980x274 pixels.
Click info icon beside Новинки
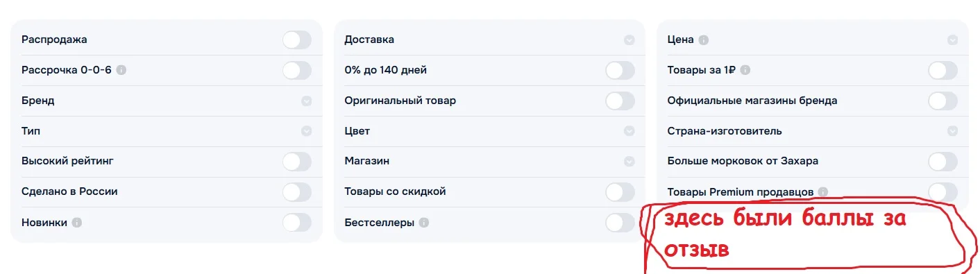pos(77,223)
